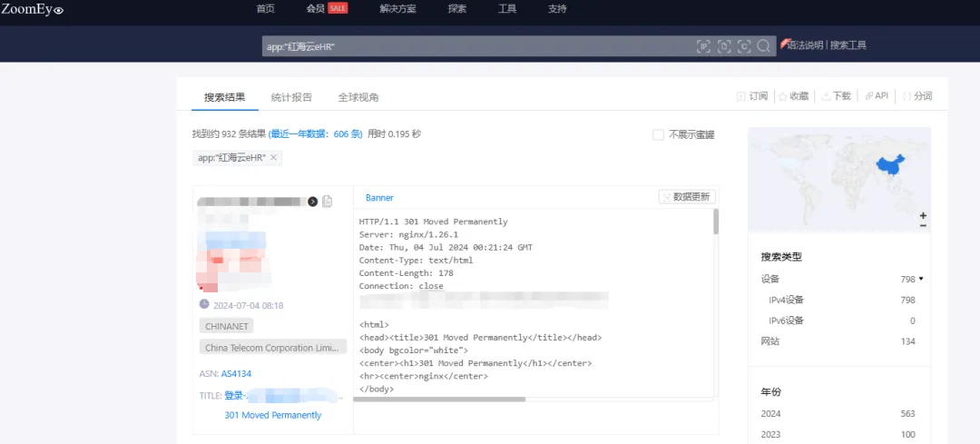Switch to the 统计报告 tab
The width and height of the screenshot is (980, 444).
(x=291, y=97)
